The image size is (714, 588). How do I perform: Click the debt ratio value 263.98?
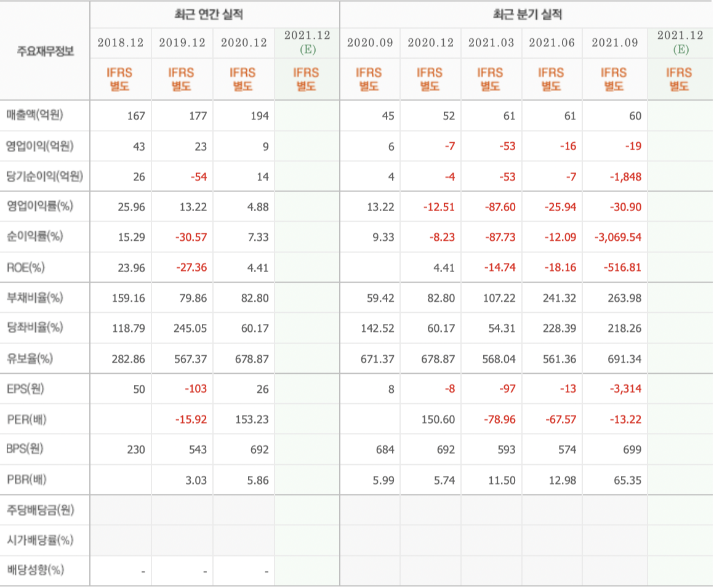[625, 299]
